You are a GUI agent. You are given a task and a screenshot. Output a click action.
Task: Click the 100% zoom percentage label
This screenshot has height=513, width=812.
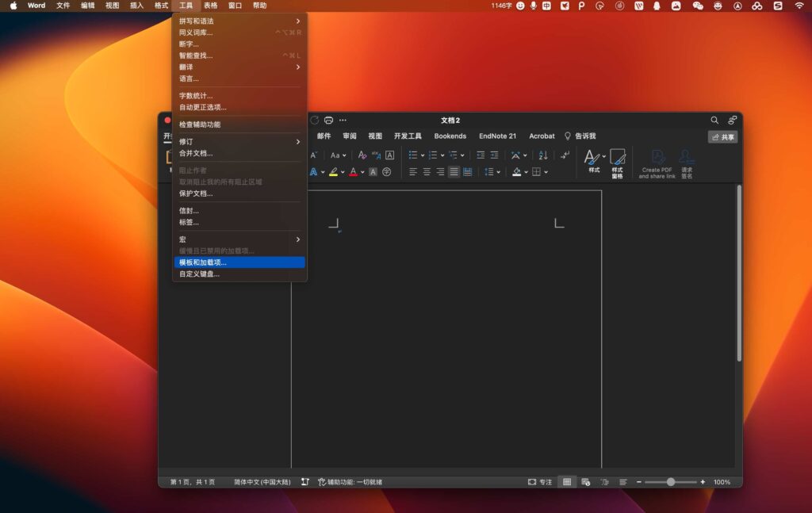(x=721, y=481)
